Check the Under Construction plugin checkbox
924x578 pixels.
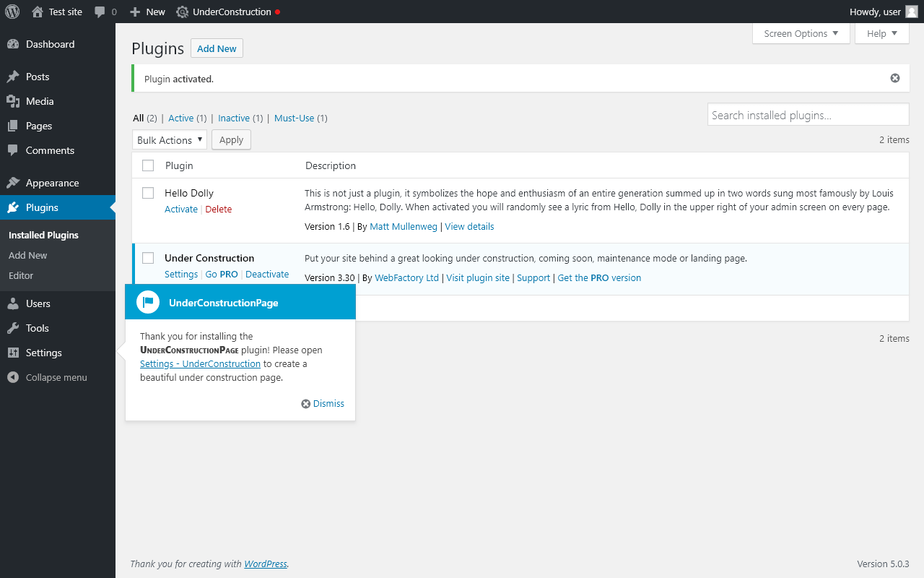click(x=148, y=258)
